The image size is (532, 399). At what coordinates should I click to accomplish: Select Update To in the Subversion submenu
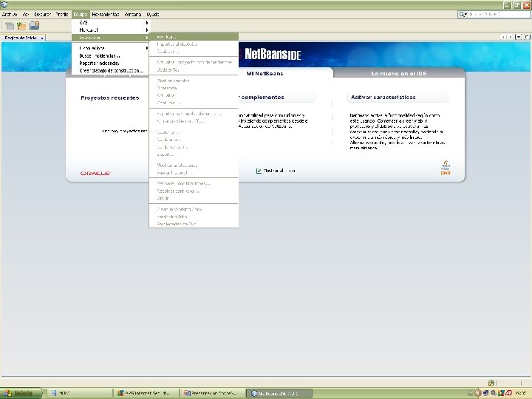point(194,69)
